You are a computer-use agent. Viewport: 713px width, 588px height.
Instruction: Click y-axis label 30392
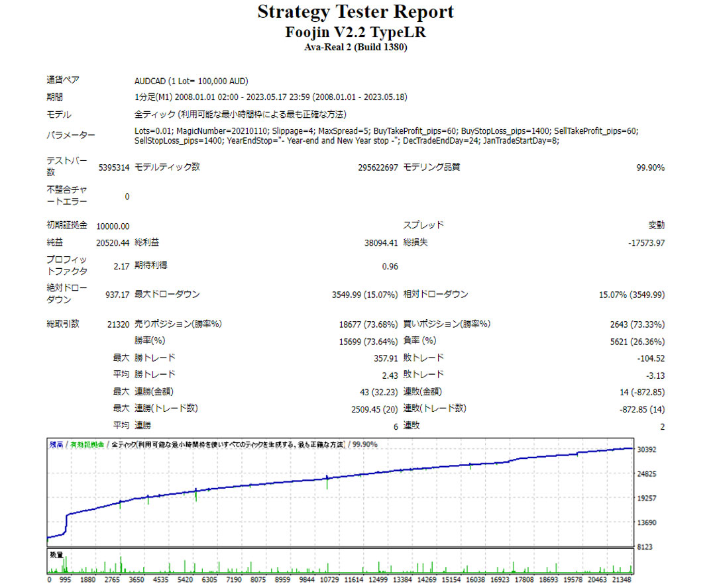[647, 450]
